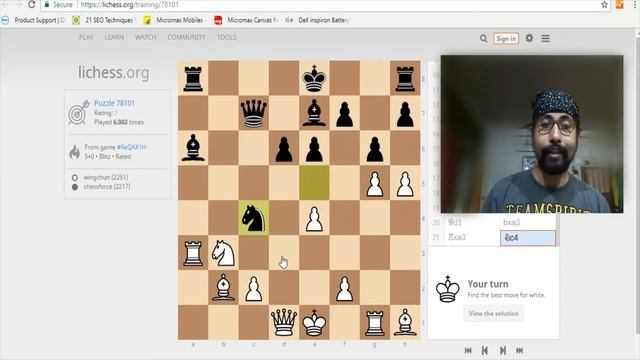Screen dimensions: 640x360
Task: Open the PLAY menu
Action: coord(86,37)
